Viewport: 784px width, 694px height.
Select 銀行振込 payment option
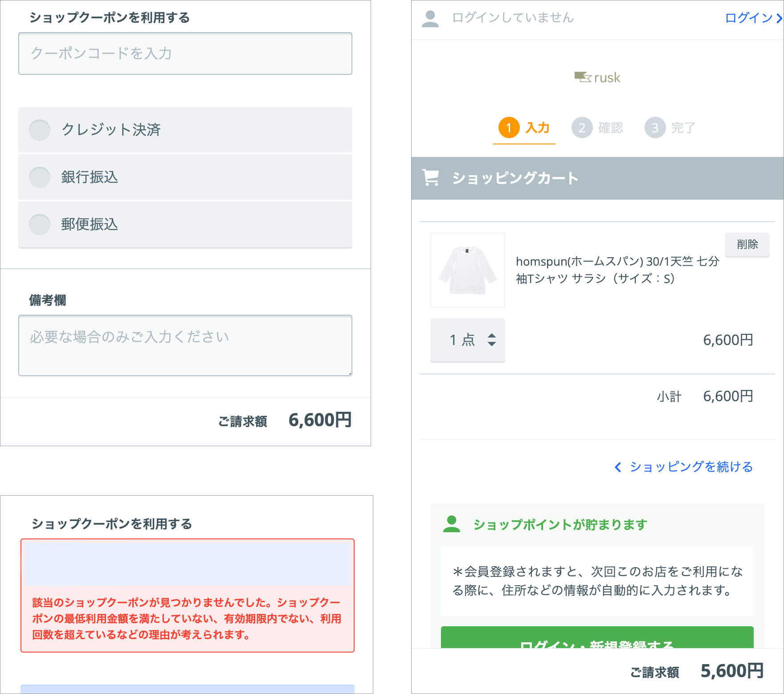click(185, 177)
